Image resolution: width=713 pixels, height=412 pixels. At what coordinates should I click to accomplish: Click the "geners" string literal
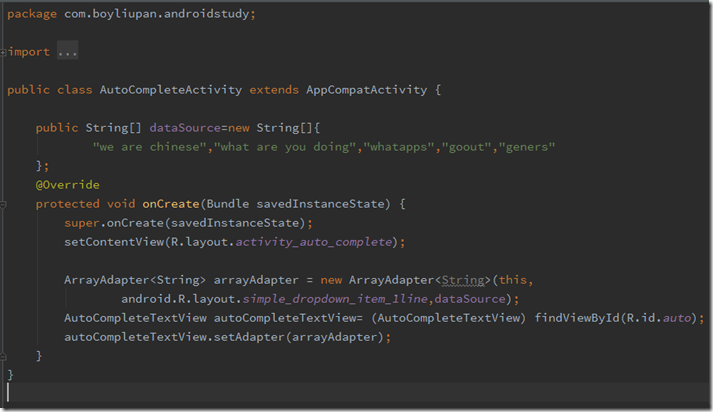click(526, 147)
